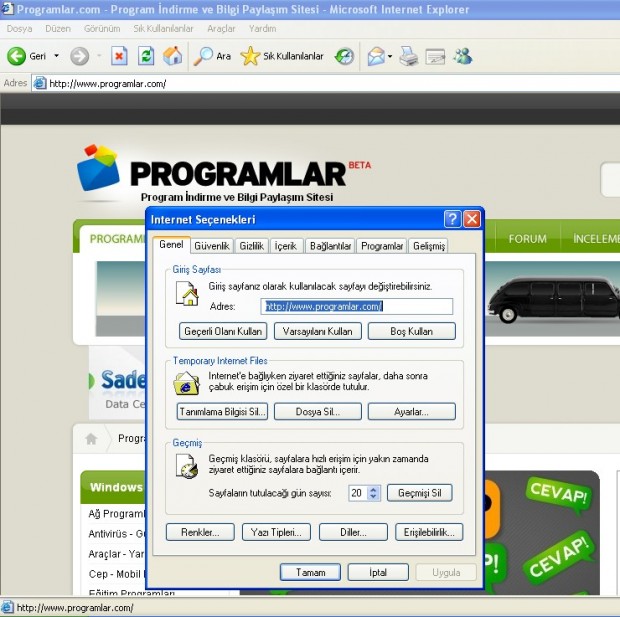Open the dropdown arrow next to Geri
The height and width of the screenshot is (617, 620).
pyautogui.click(x=57, y=56)
